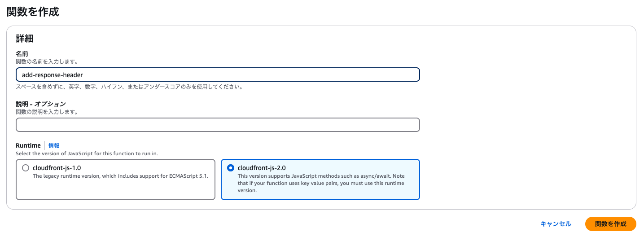644x241 pixels.
Task: Focus the empty description input field
Action: [218, 125]
